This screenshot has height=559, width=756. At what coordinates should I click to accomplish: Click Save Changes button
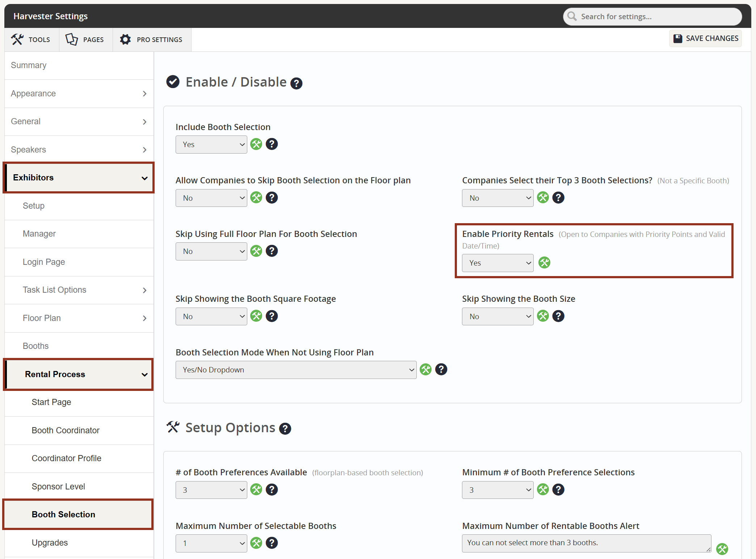coord(705,38)
